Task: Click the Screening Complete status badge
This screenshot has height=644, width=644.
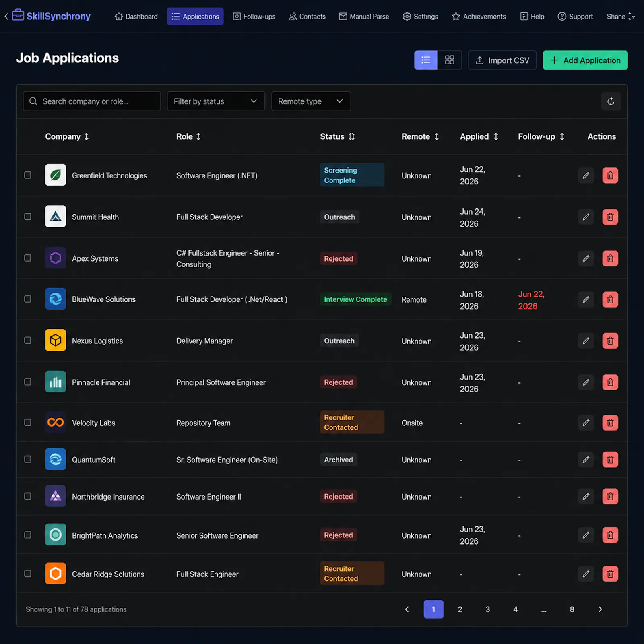Action: point(352,175)
